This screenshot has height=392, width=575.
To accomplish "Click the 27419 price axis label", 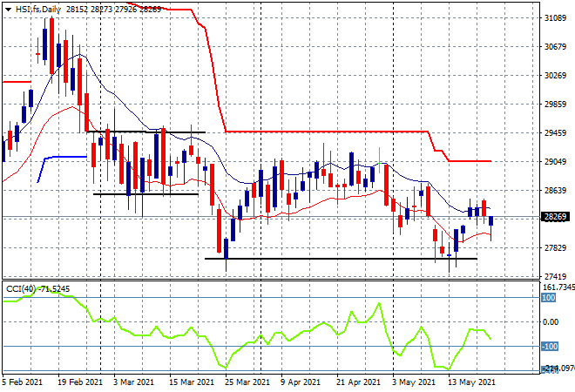I will 555,276.
